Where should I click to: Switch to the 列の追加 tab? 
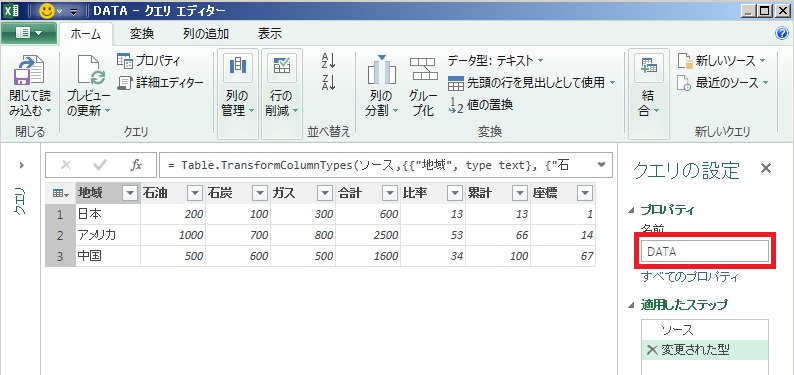pos(206,34)
